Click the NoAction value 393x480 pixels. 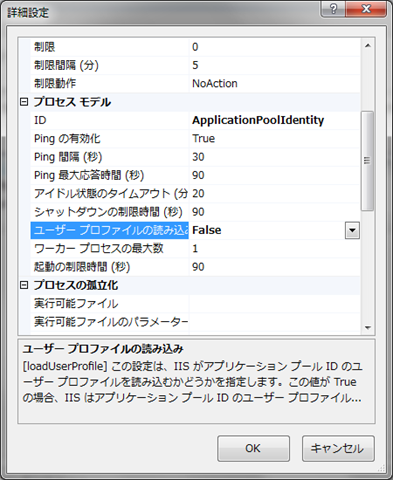coord(215,83)
